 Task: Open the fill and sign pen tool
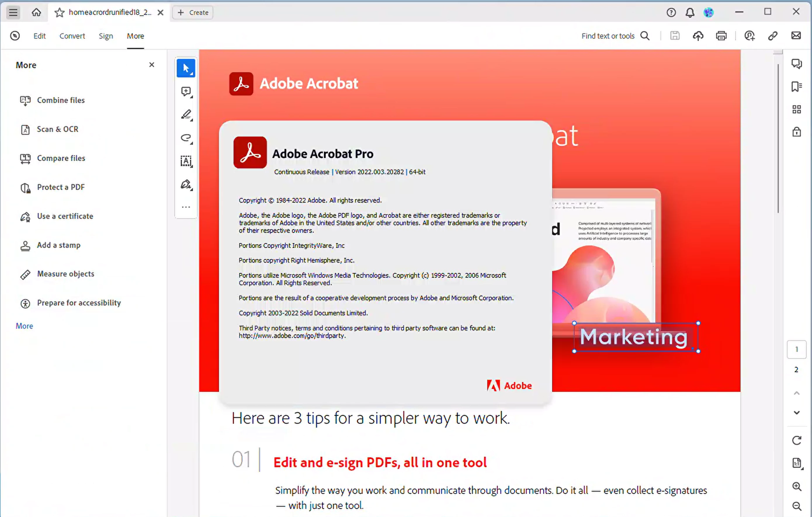point(186,185)
